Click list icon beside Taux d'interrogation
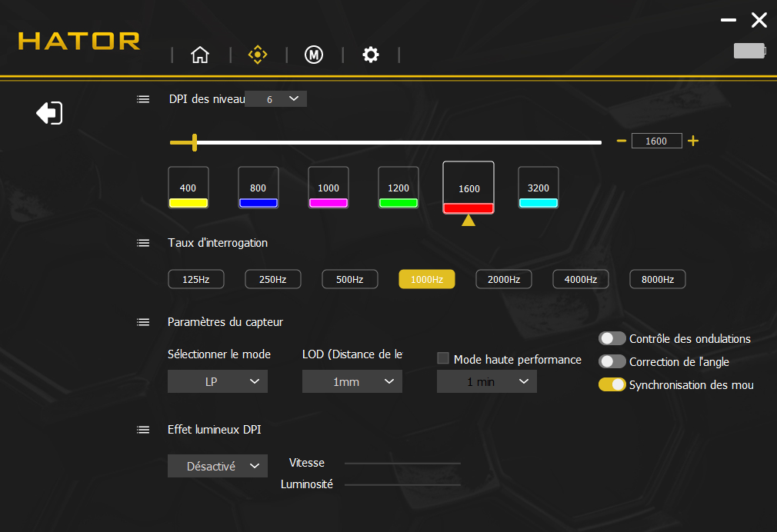The image size is (777, 532). 143,243
